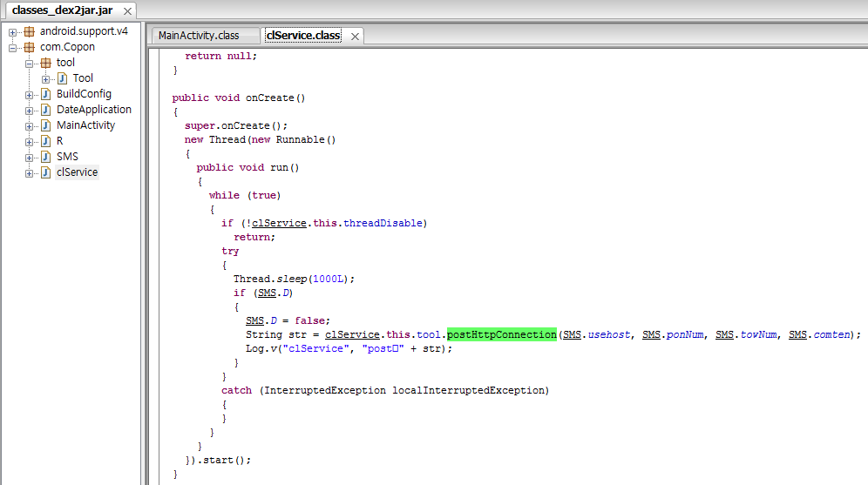Viewport: 868px width, 485px height.
Task: Click the BuildConfig class icon
Action: [x=45, y=94]
